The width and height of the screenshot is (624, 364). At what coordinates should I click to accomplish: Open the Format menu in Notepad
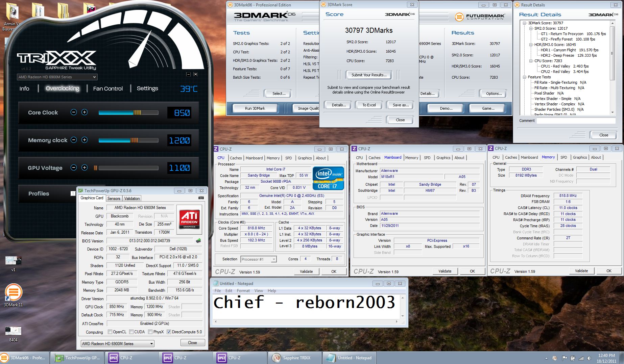click(243, 291)
